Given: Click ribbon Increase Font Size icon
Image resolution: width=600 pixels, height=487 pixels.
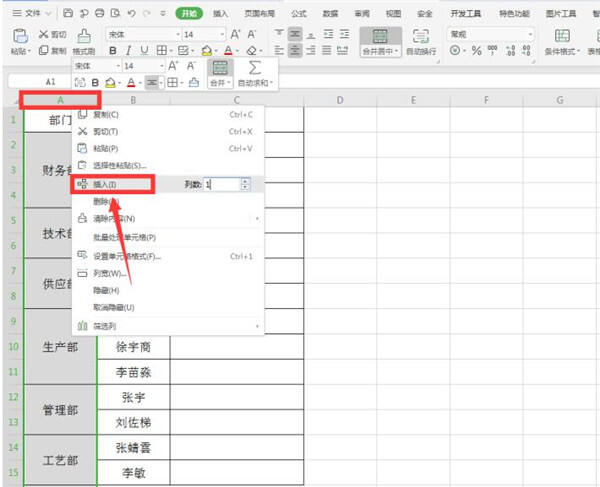Looking at the screenshot, I should click(x=235, y=34).
